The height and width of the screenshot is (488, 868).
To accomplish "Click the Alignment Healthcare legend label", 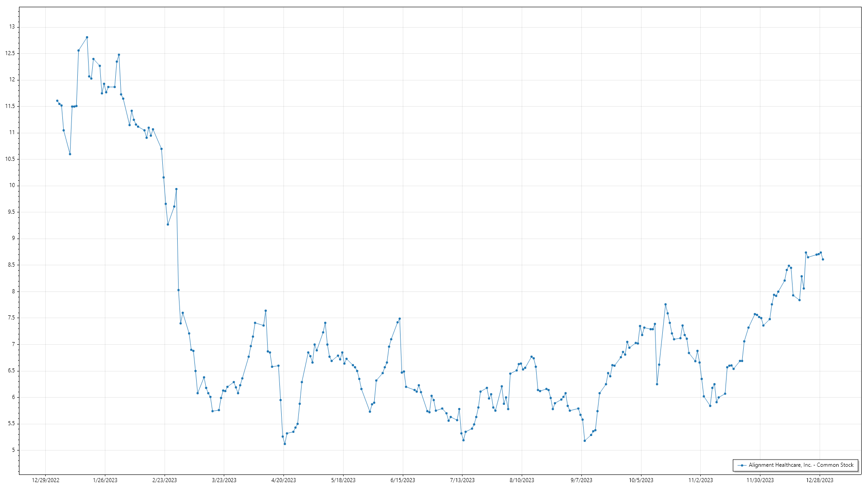I will click(801, 465).
